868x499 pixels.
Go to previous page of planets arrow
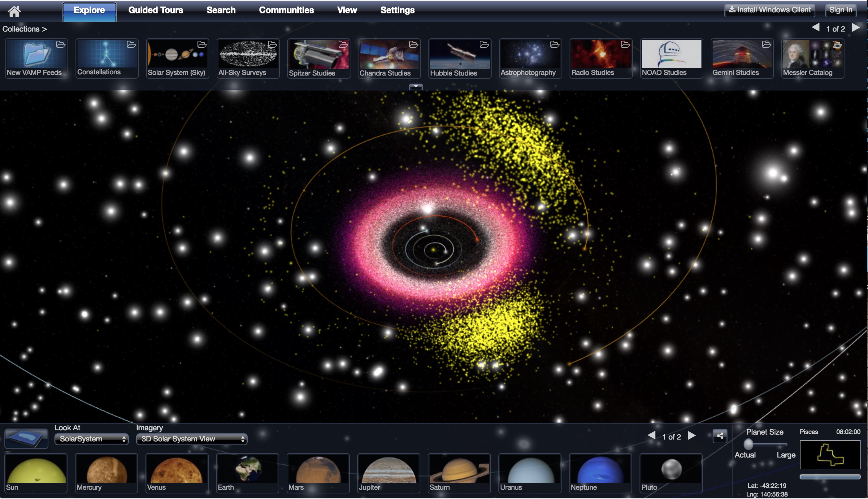click(x=652, y=436)
